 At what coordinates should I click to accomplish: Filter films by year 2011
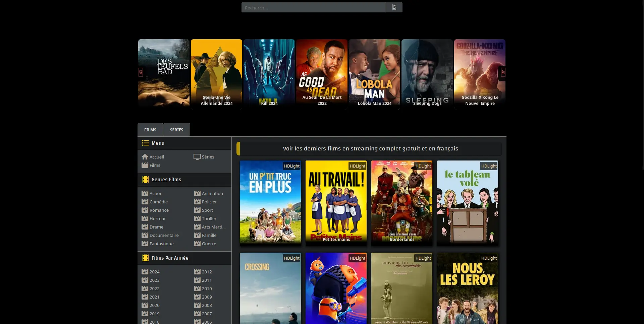(207, 280)
